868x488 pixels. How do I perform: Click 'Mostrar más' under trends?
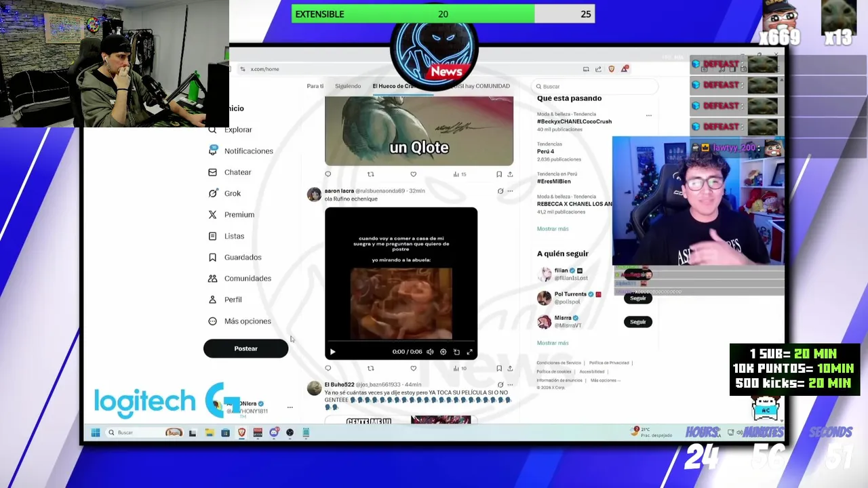click(553, 229)
